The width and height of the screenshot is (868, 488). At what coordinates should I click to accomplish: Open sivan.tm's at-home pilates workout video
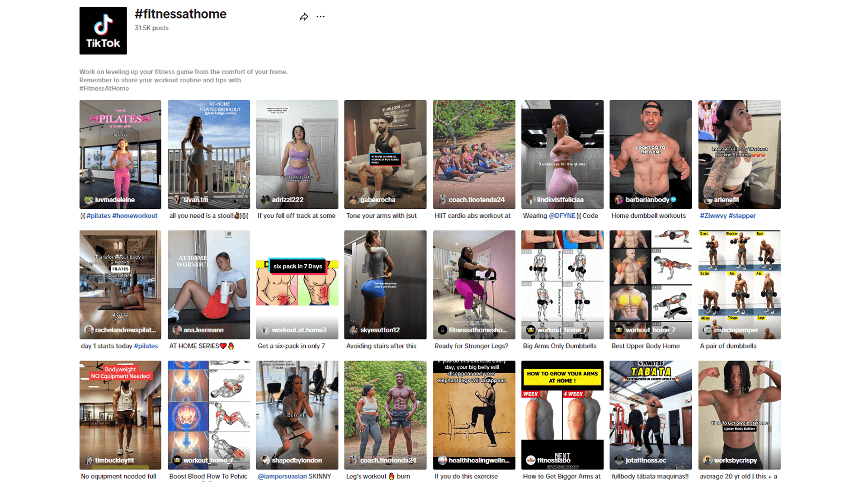209,155
